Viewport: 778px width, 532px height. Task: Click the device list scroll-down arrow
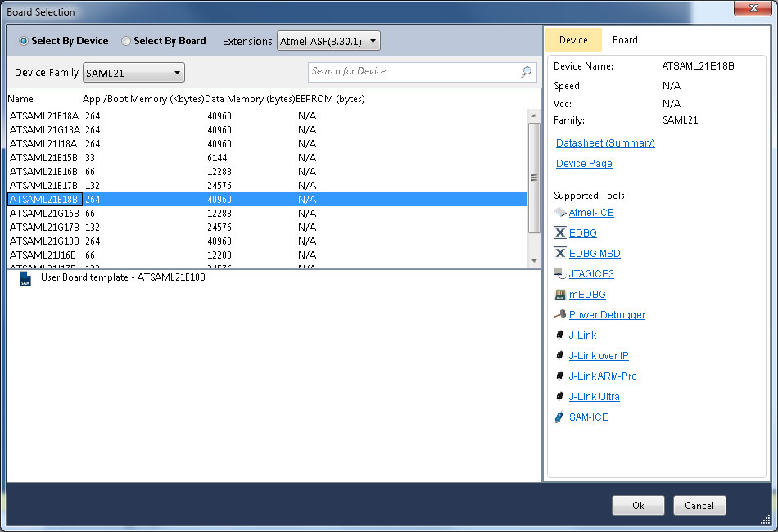point(534,261)
